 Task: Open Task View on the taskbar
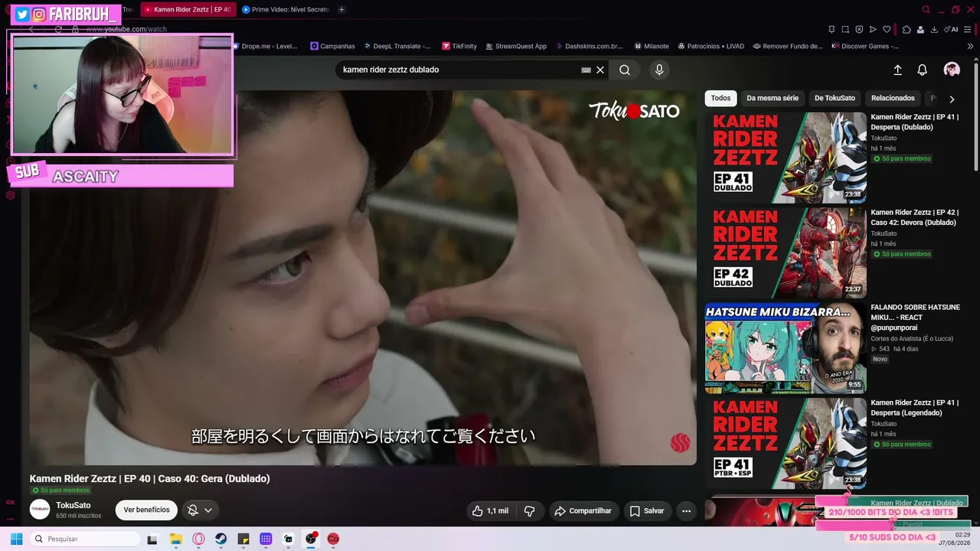[152, 539]
